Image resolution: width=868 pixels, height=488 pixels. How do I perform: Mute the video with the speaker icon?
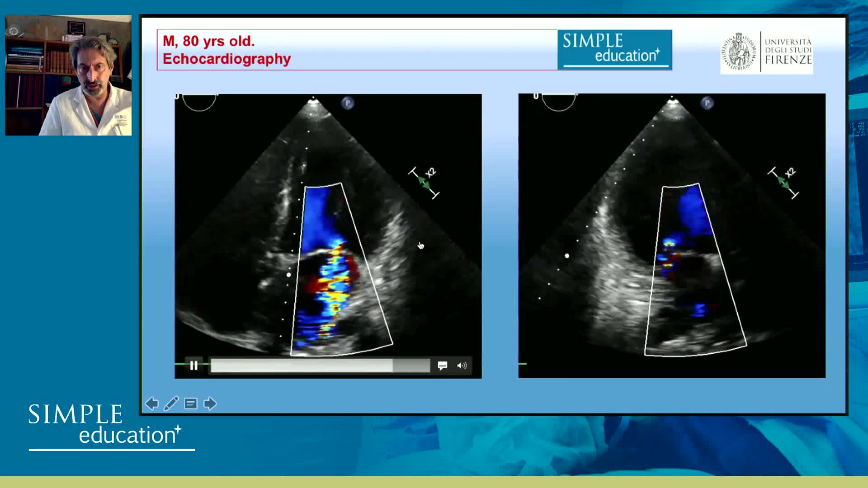462,365
